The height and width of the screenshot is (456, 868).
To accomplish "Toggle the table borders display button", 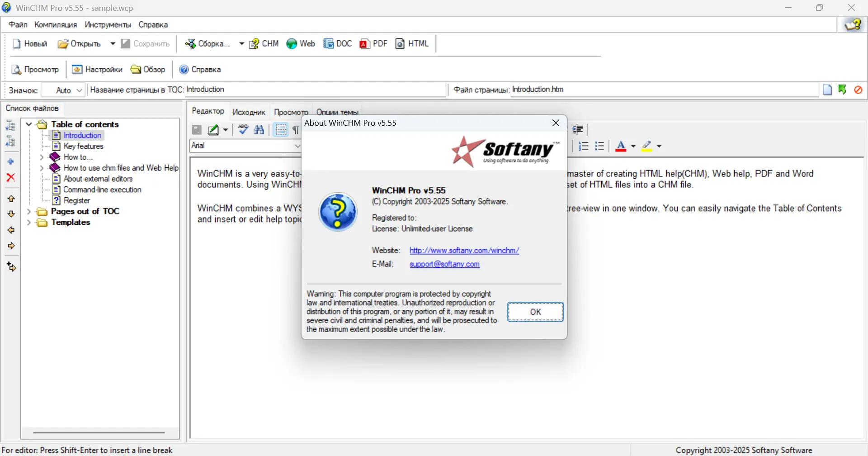I will click(281, 130).
